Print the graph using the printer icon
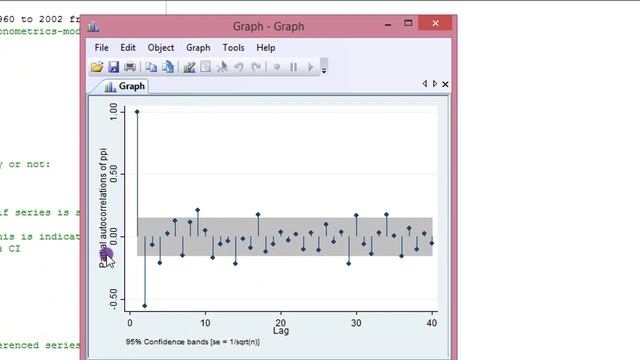The height and width of the screenshot is (360, 640). (130, 67)
